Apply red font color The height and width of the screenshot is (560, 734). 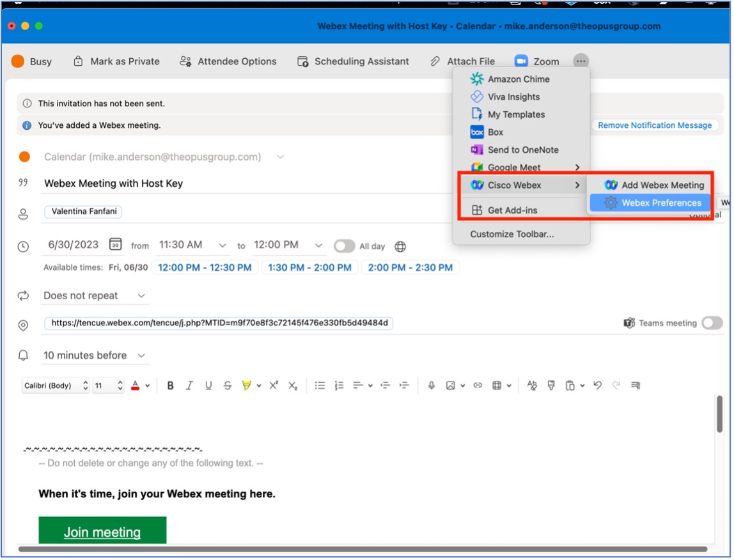tap(136, 386)
